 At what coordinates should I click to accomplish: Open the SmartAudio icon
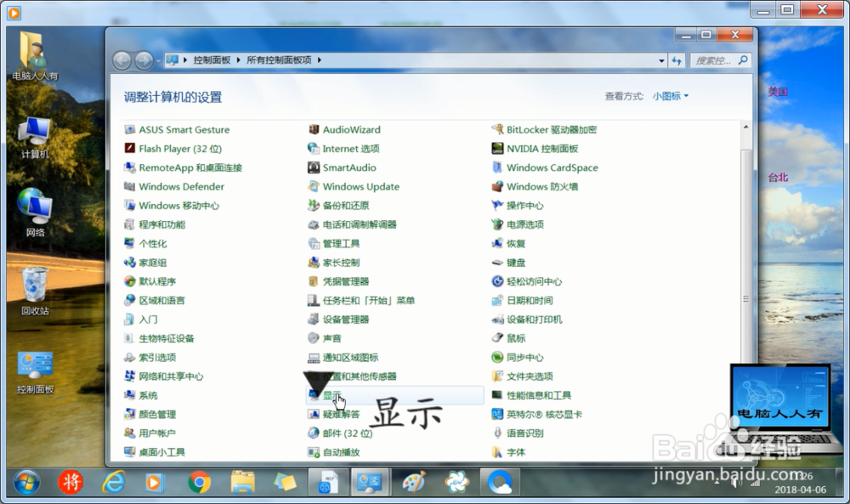coord(314,167)
